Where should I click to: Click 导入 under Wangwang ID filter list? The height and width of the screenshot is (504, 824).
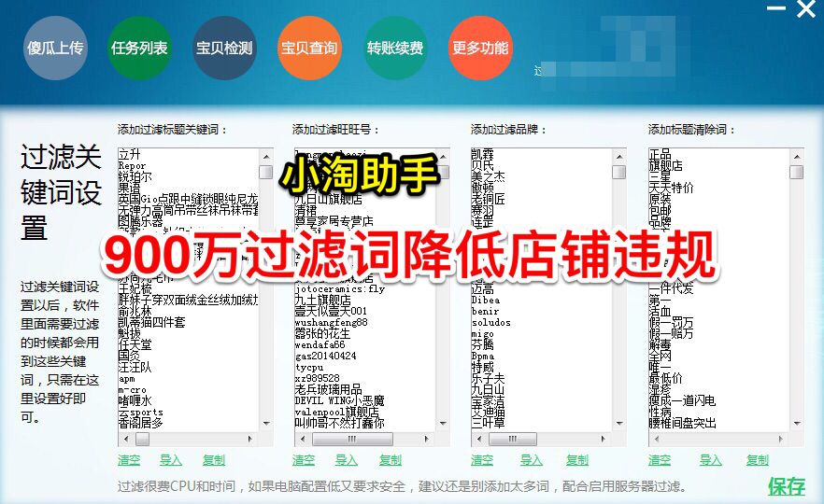point(347,460)
